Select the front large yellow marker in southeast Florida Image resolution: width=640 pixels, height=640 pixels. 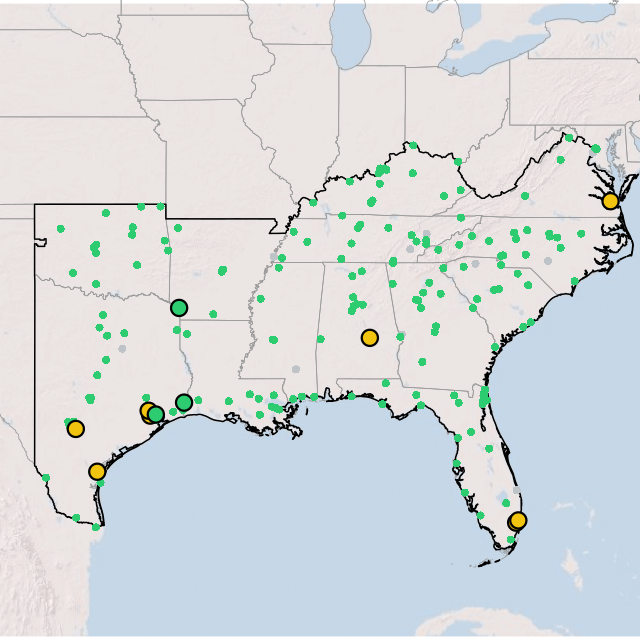coord(518,520)
